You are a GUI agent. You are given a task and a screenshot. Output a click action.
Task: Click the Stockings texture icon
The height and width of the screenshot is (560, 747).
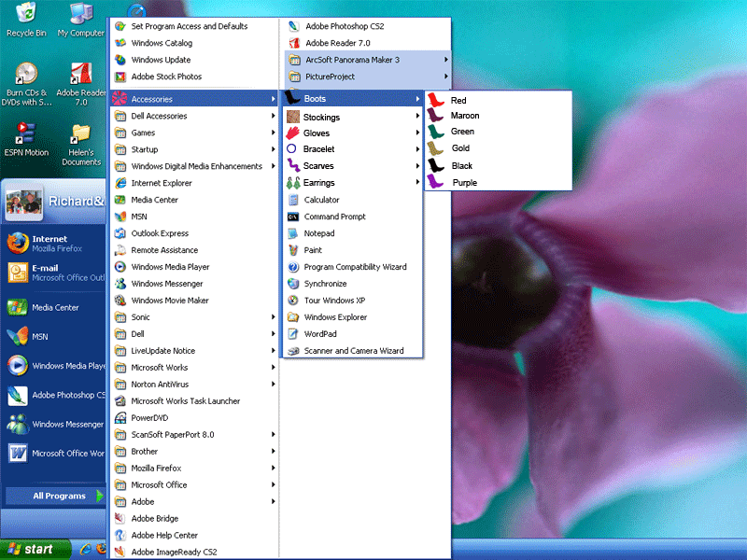tap(293, 117)
